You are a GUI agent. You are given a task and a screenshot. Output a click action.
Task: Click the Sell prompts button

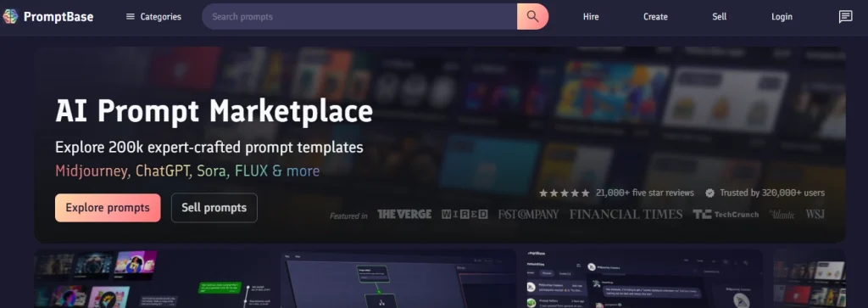214,208
